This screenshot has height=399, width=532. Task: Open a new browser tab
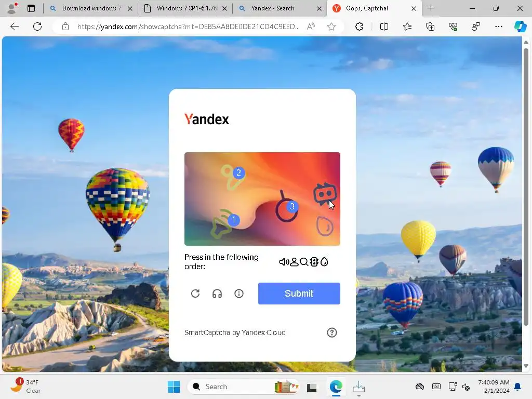pyautogui.click(x=431, y=8)
